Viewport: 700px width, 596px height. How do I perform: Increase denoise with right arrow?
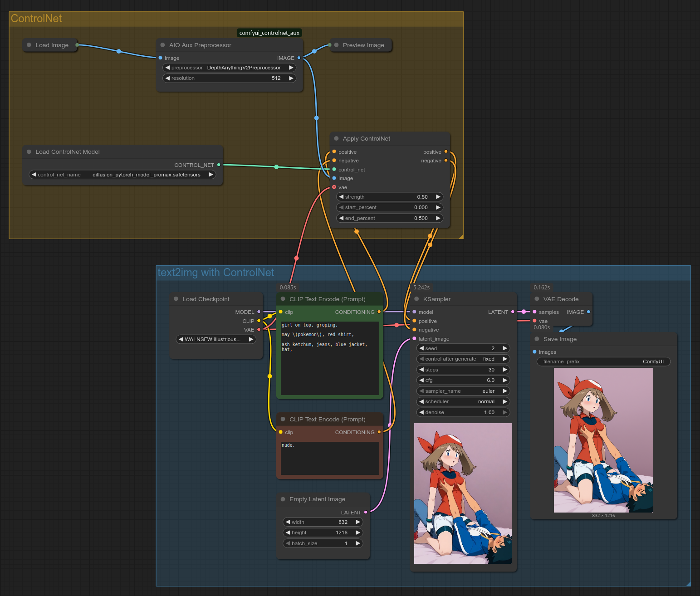(x=505, y=412)
